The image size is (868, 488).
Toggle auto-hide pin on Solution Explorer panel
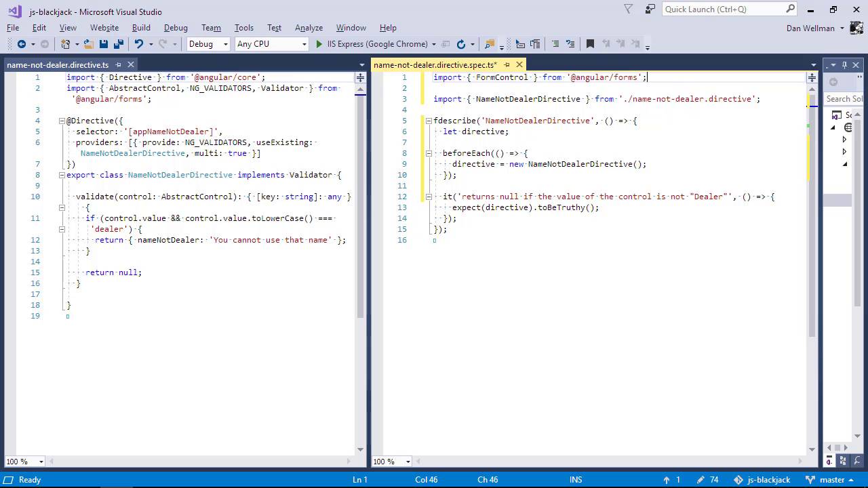[844, 65]
